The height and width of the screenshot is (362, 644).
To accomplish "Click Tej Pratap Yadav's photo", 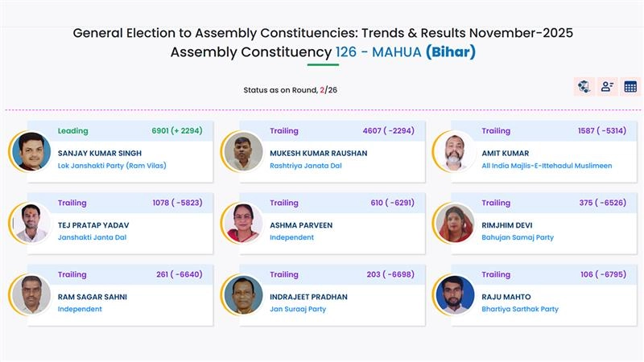I will coord(32,224).
